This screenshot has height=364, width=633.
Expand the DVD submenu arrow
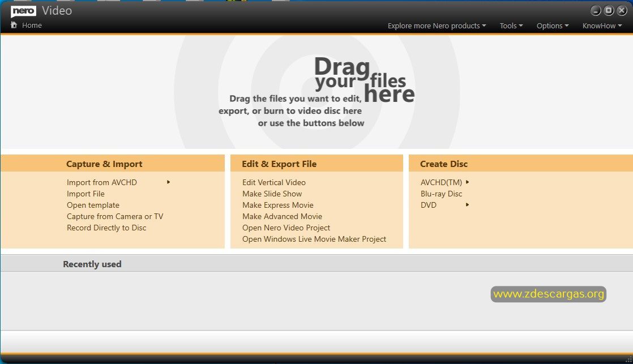[467, 204]
